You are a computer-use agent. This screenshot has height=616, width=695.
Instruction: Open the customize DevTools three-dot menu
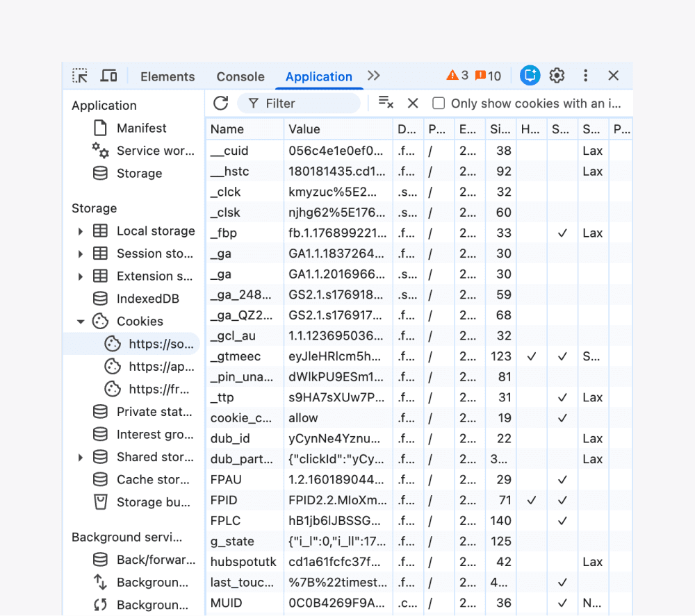585,75
